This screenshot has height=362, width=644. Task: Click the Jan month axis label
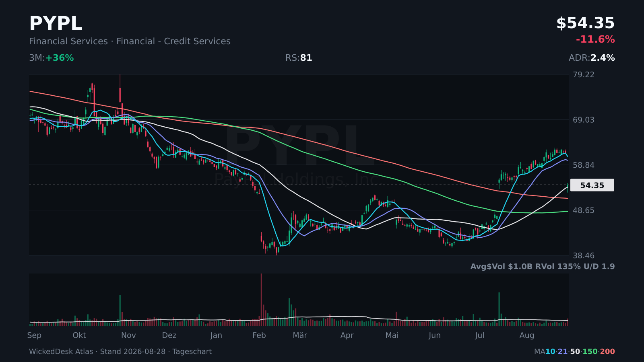pyautogui.click(x=216, y=335)
